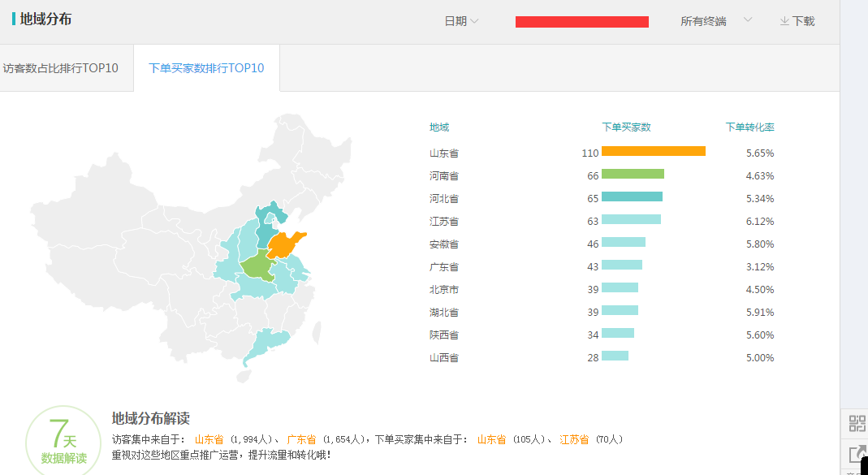Viewport: 868px width, 475px height.
Task: Click the green bar for 河南省
Action: click(x=633, y=174)
